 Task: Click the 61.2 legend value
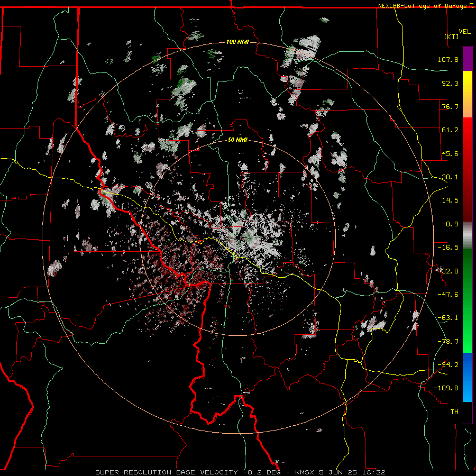450,130
